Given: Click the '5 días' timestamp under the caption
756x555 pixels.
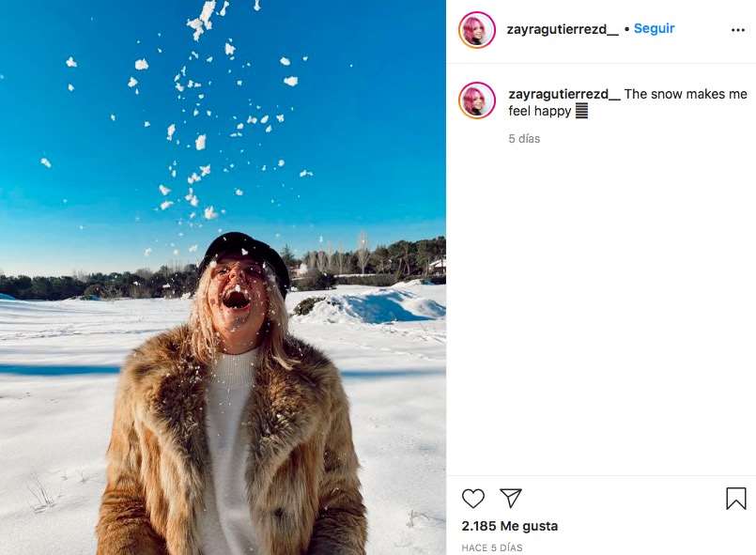Looking at the screenshot, I should (x=524, y=139).
